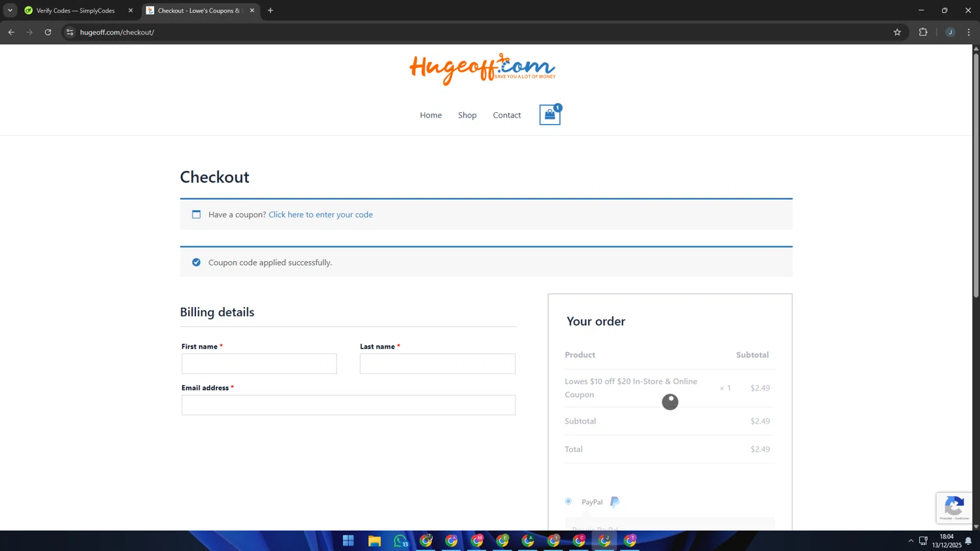The height and width of the screenshot is (551, 980).
Task: Select the PayPal payment radio button
Action: pyautogui.click(x=568, y=501)
